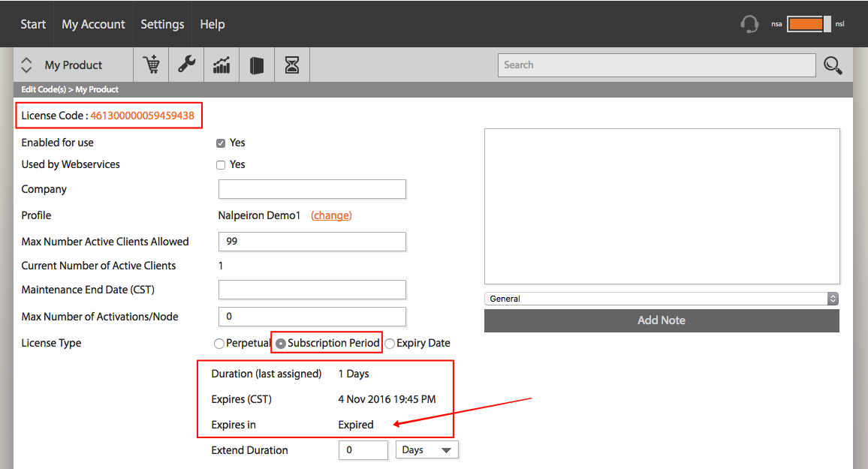Open the My Account menu

(94, 24)
